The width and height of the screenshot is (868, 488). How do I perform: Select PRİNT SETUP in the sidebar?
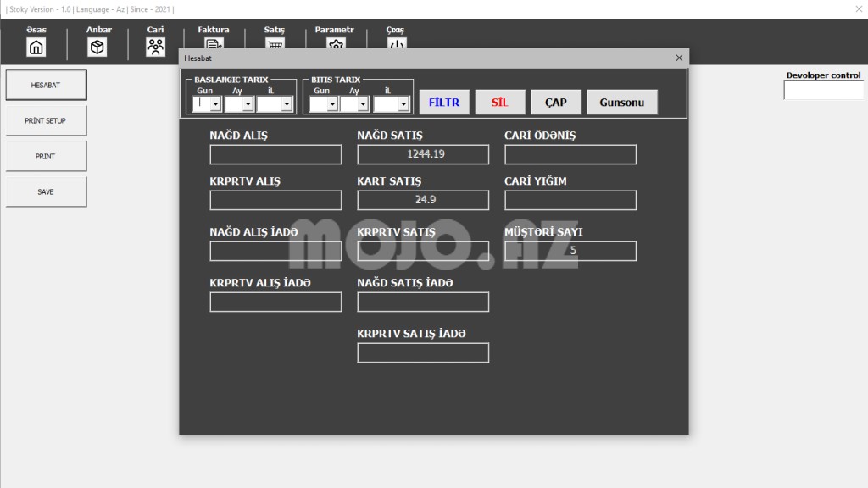coord(46,120)
